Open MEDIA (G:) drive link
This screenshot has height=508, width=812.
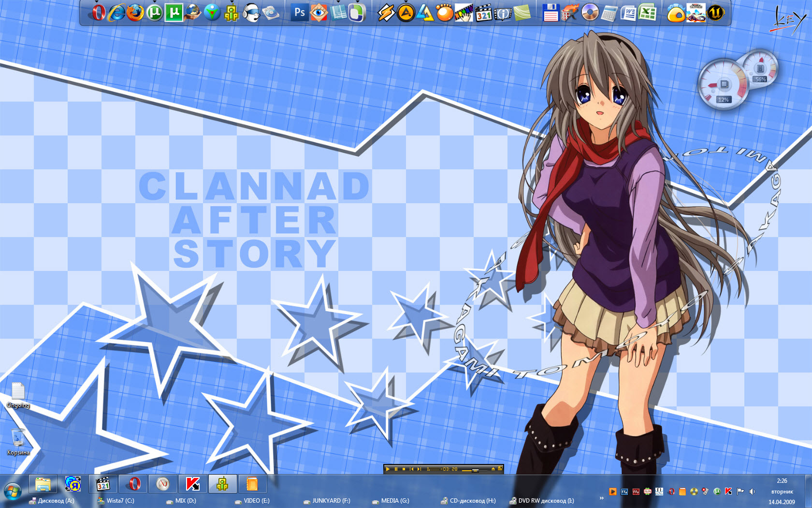coord(391,501)
